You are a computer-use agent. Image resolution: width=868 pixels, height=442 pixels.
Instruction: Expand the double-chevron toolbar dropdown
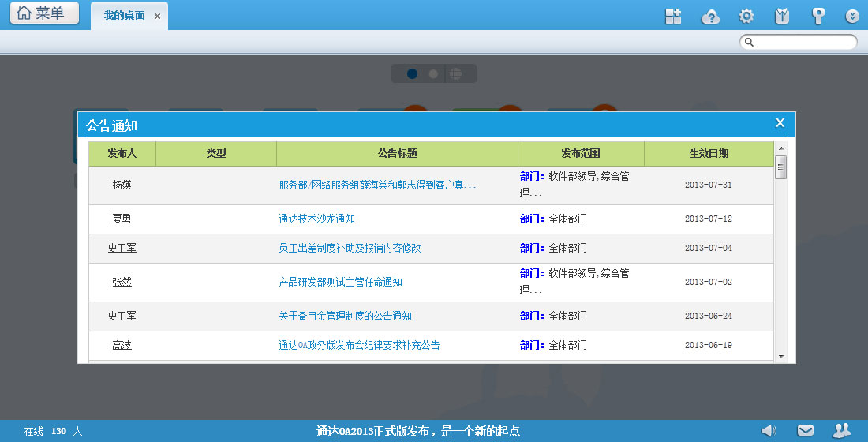tap(852, 17)
